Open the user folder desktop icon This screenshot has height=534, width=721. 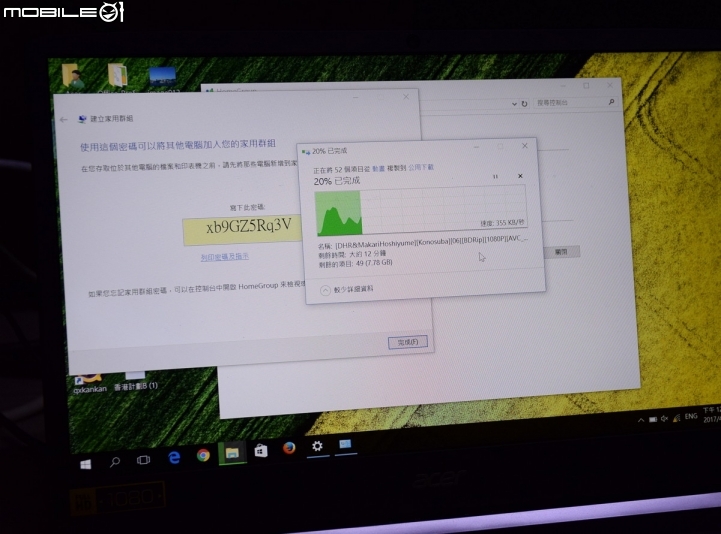pyautogui.click(x=73, y=76)
